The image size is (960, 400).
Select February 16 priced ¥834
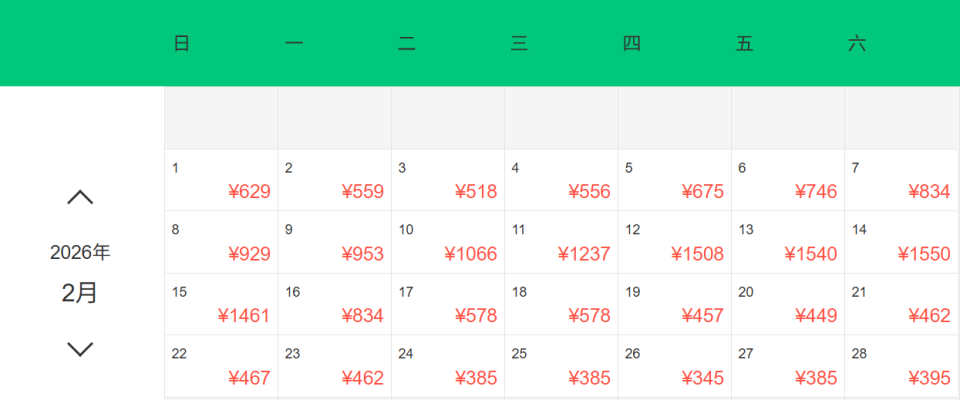[x=334, y=305]
